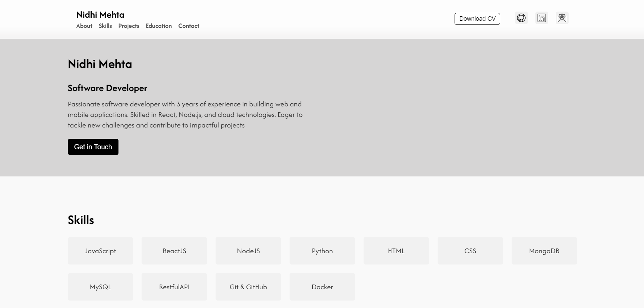This screenshot has height=308, width=644.
Task: Click the HTML skill card
Action: [x=396, y=251]
